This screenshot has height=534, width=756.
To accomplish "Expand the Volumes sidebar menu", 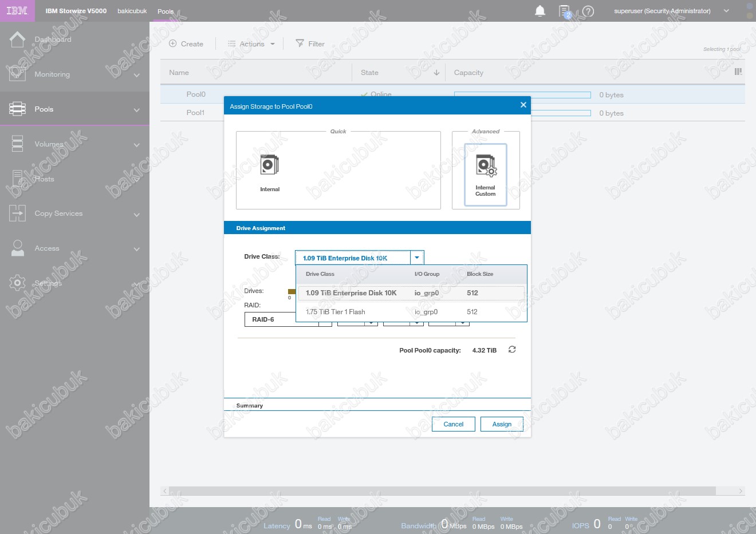I will point(136,145).
